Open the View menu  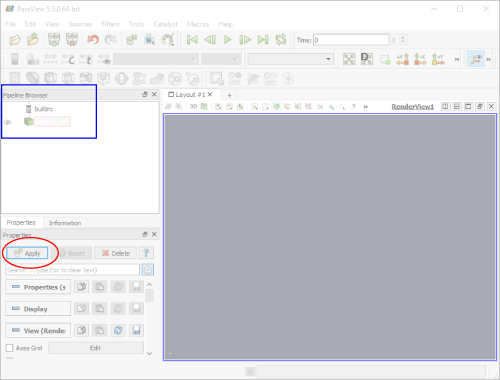52,24
